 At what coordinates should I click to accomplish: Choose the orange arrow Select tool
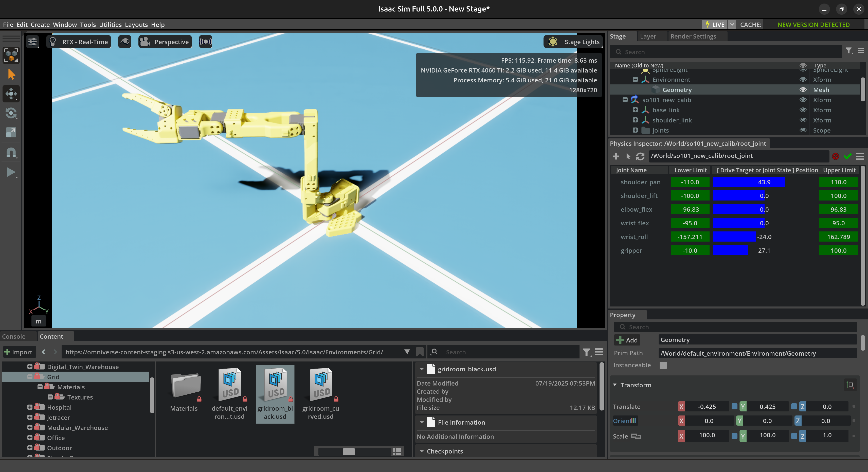pyautogui.click(x=11, y=75)
